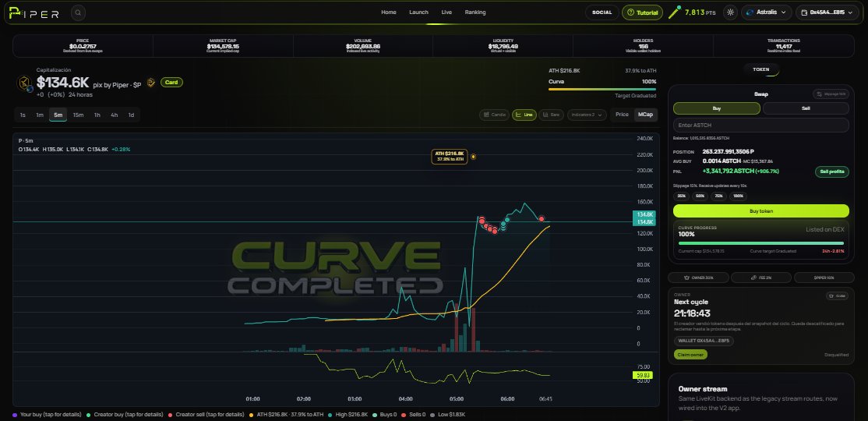868x421 pixels.
Task: Click the 7,813 PTS points value
Action: coord(700,12)
